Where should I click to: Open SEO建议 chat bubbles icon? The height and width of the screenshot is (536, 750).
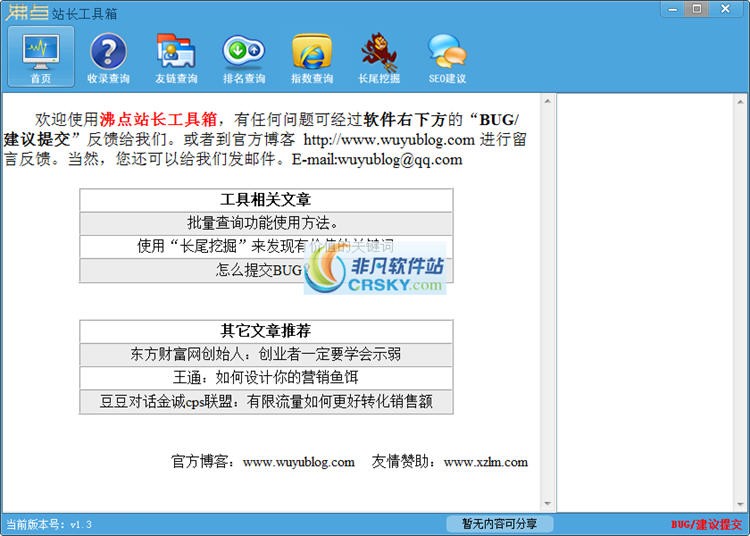[447, 57]
